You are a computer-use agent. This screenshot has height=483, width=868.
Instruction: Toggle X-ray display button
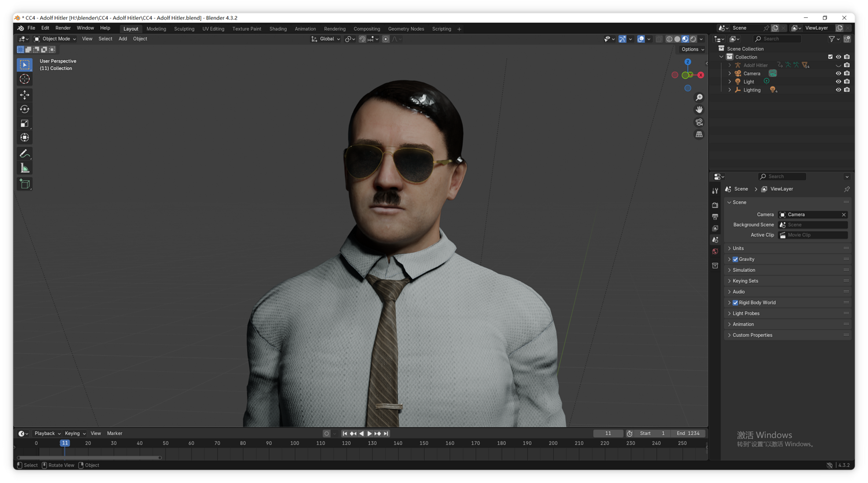tap(659, 39)
